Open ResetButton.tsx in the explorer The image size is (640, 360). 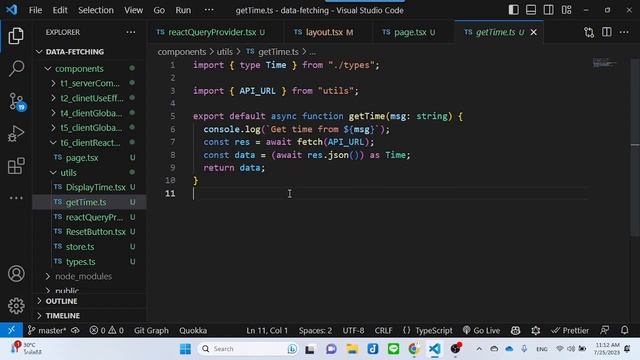tap(95, 232)
